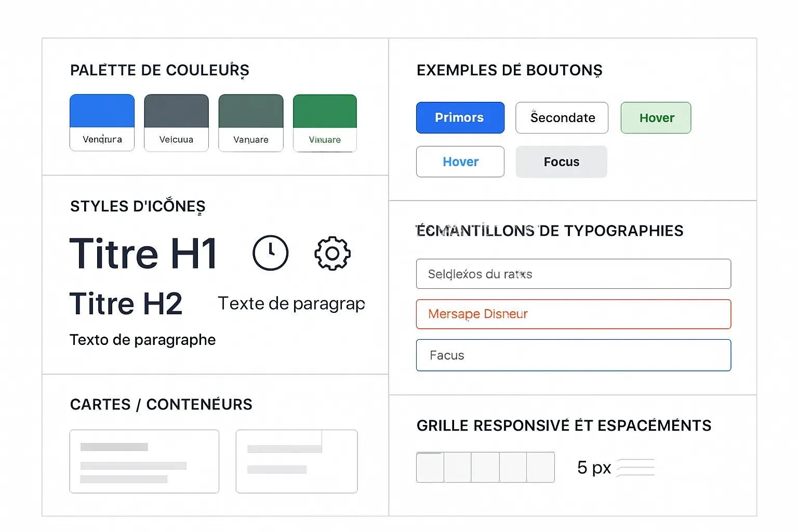Viewport: 798px width, 532px height.
Task: Click the Titre H1 heading sample
Action: 143,253
